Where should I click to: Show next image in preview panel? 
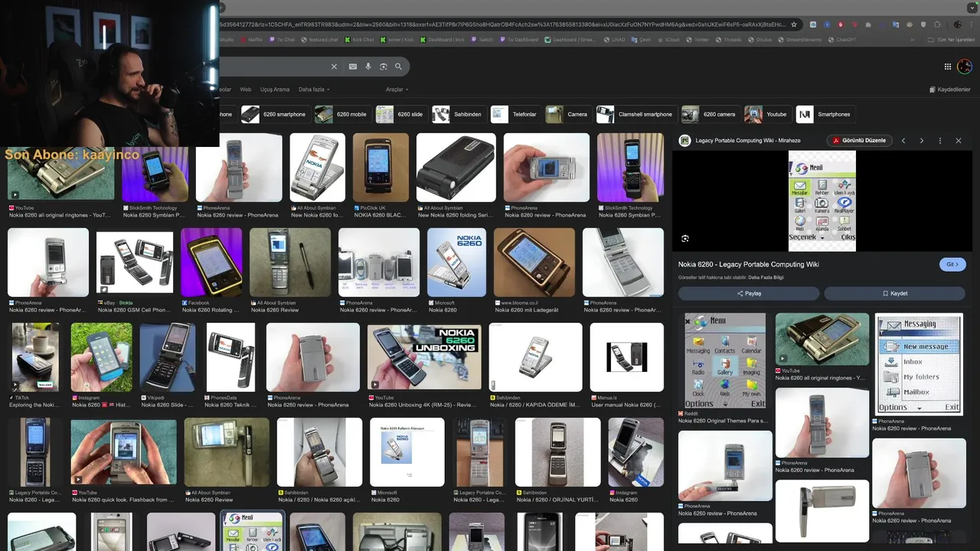921,141
